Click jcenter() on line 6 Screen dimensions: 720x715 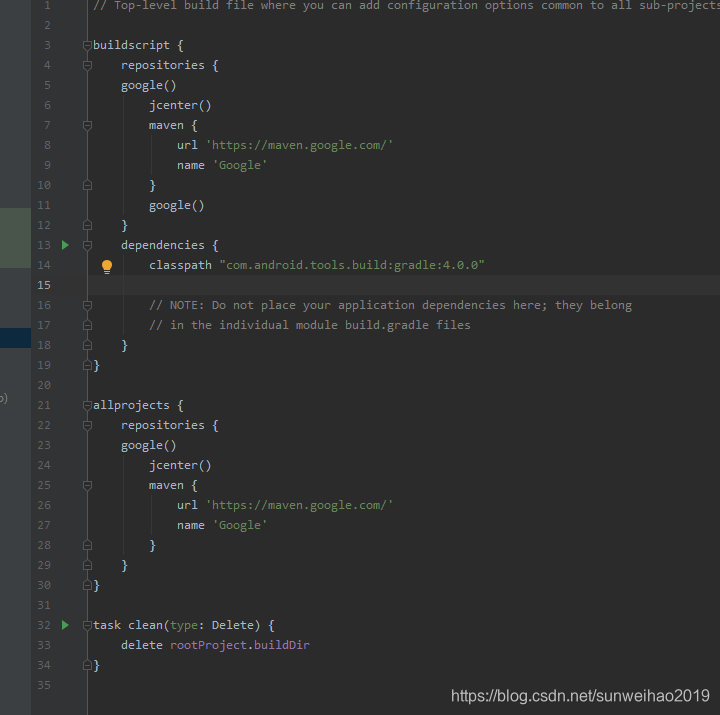180,105
